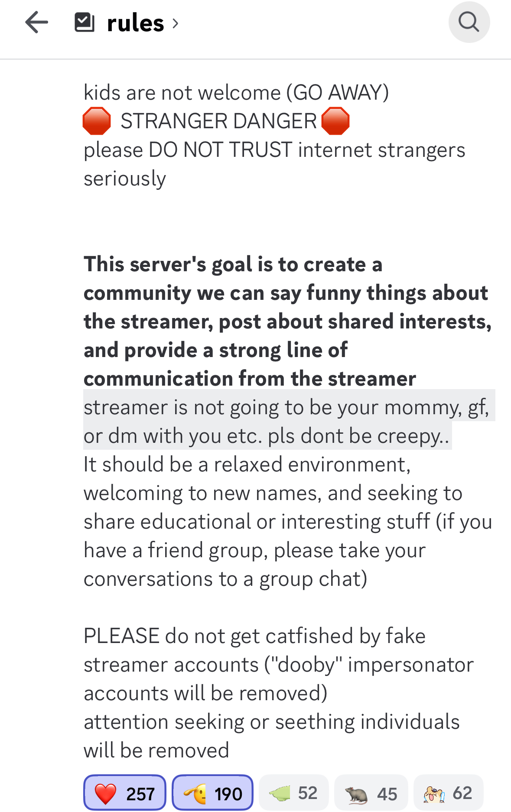Open the search magnifier icon

click(x=469, y=22)
